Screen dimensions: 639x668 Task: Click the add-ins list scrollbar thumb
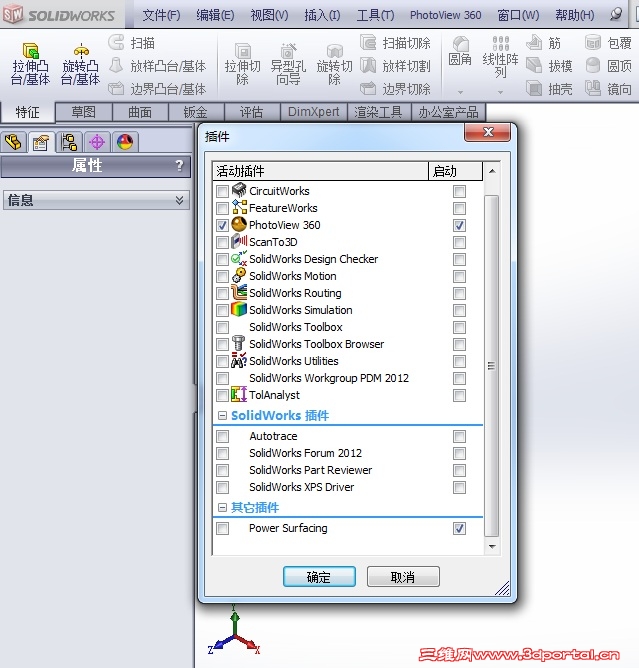tap(492, 366)
